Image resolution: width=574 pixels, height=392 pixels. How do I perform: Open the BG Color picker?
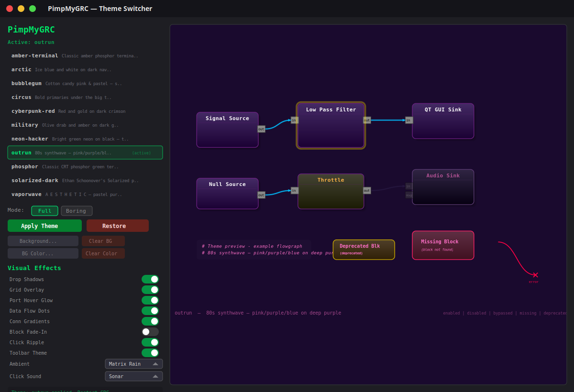point(43,253)
